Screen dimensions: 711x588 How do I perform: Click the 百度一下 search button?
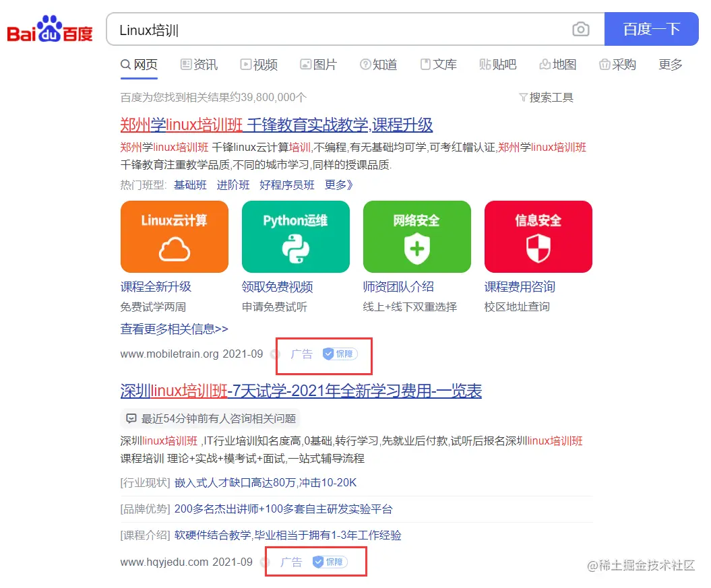651,29
